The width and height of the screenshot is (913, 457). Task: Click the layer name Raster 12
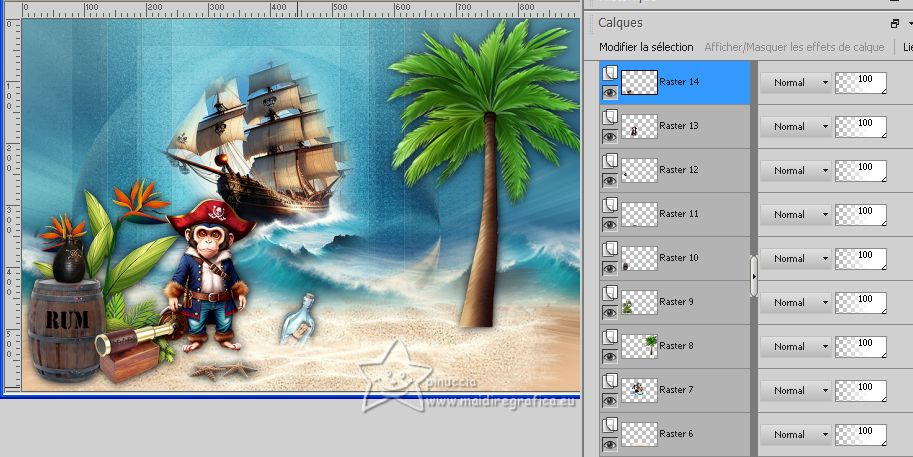(679, 169)
